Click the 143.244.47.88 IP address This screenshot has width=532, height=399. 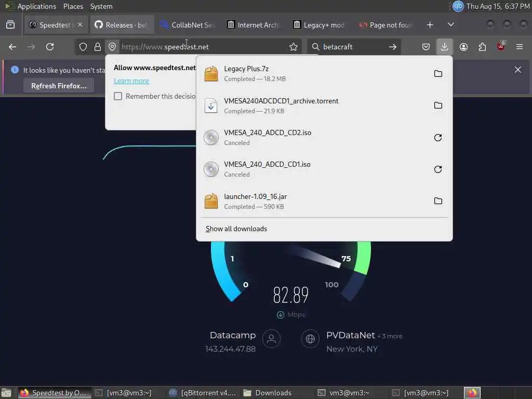point(230,349)
